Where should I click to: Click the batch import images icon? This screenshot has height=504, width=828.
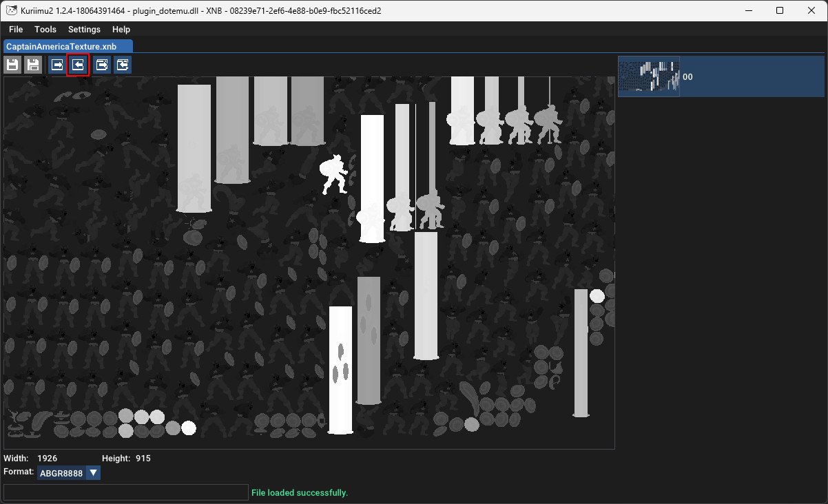click(123, 65)
